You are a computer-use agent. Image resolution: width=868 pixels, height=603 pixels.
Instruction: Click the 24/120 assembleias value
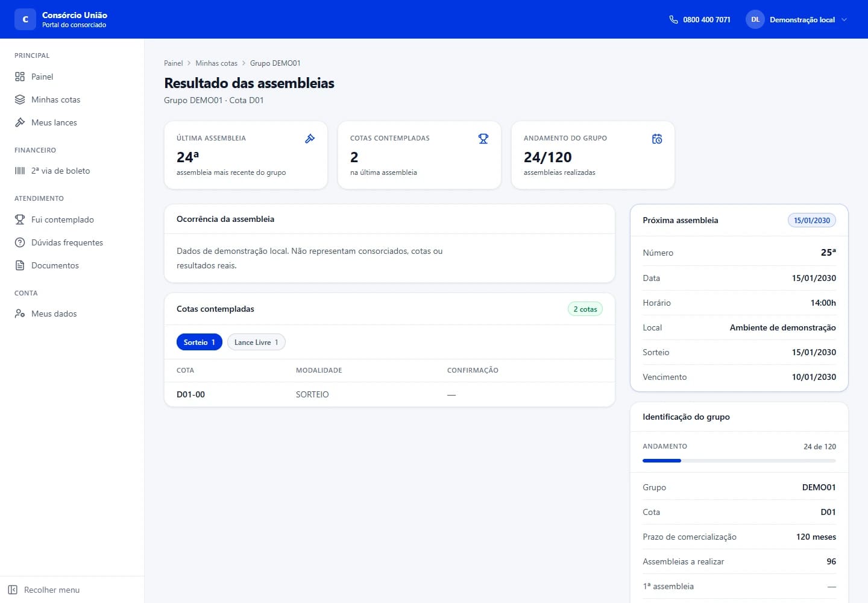coord(548,157)
